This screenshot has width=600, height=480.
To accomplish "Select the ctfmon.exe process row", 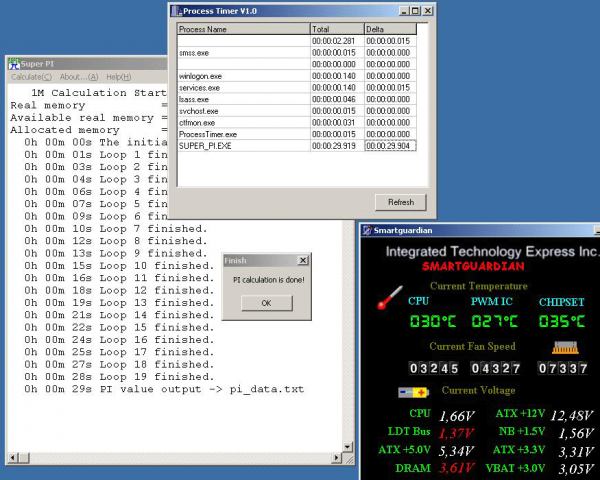I will point(297,122).
